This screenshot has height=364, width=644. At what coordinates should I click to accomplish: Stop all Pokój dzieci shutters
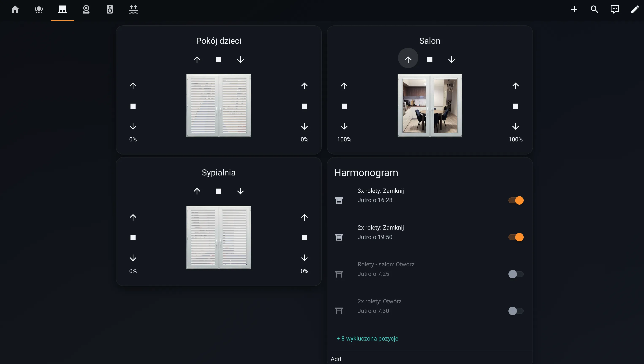pos(219,60)
